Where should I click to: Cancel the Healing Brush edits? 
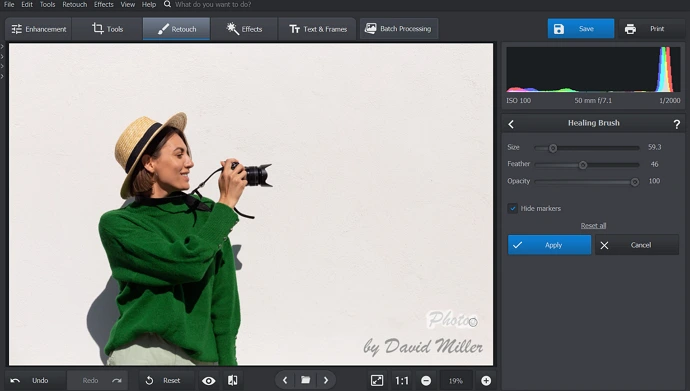pyautogui.click(x=637, y=245)
